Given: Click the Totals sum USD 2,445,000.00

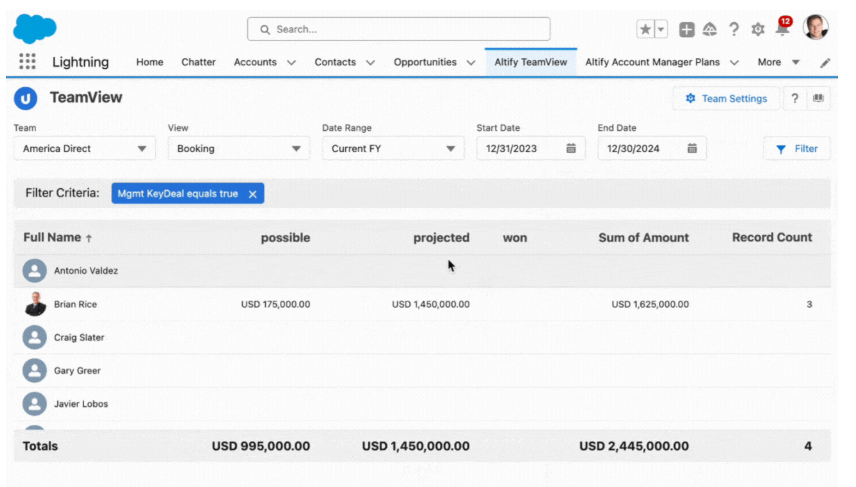Looking at the screenshot, I should (634, 446).
